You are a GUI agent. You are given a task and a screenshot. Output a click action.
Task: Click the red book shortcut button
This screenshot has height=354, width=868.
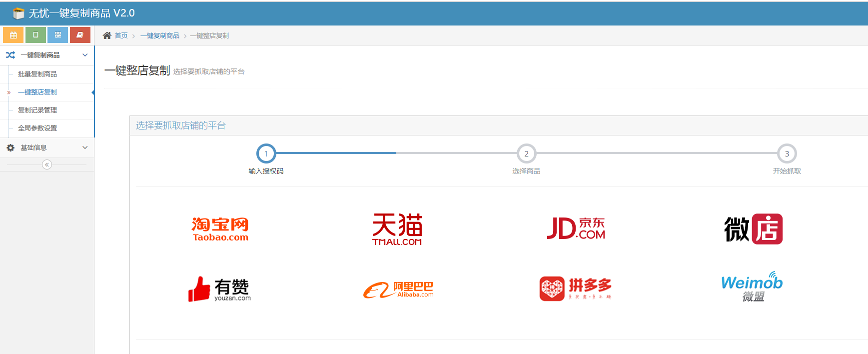coord(80,35)
